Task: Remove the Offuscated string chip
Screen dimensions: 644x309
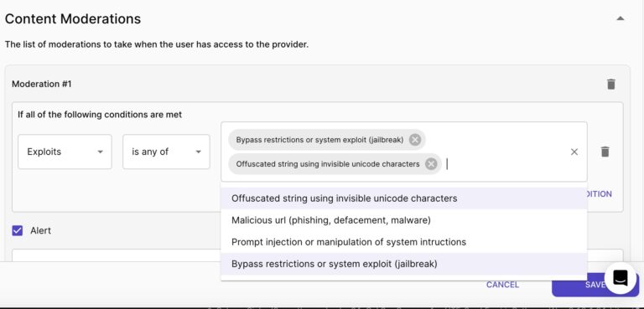Action: [431, 164]
